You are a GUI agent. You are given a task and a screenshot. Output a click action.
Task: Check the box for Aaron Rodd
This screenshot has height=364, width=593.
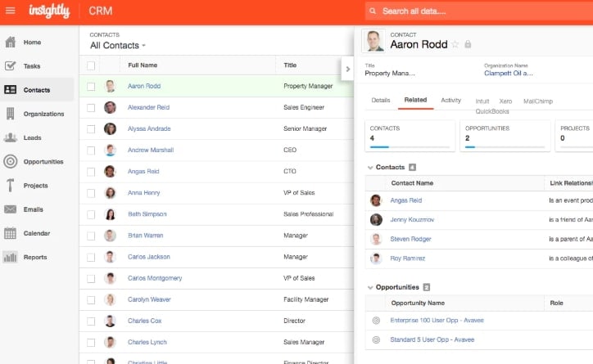pyautogui.click(x=91, y=87)
